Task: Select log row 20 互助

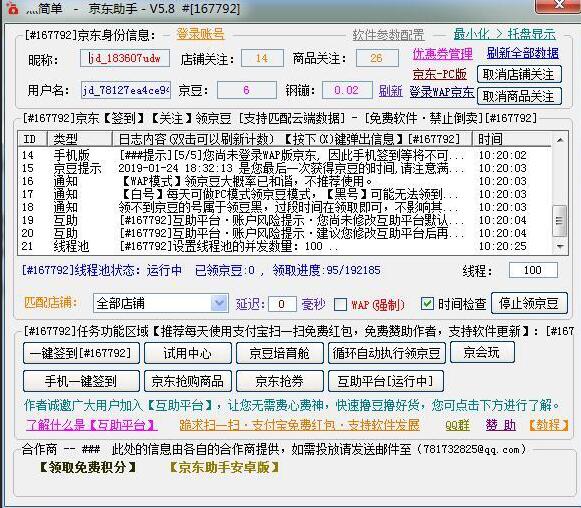Action: point(285,233)
